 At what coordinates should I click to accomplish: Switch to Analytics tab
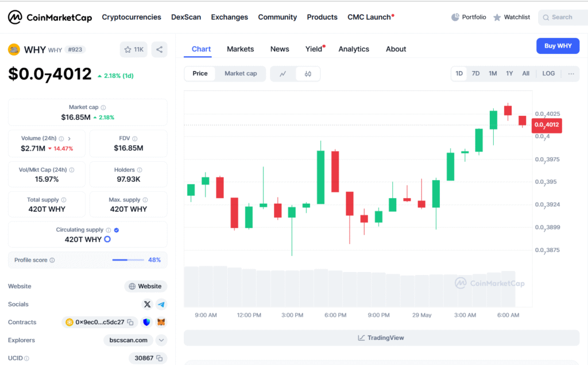pyautogui.click(x=354, y=49)
